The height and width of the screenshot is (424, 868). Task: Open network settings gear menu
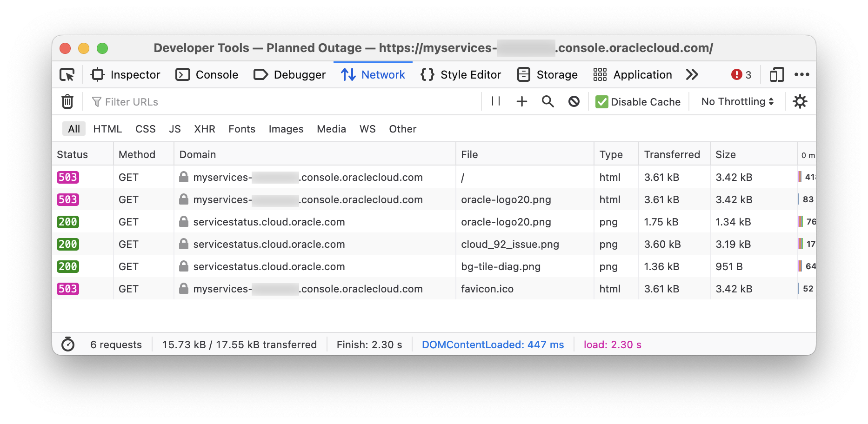point(800,101)
